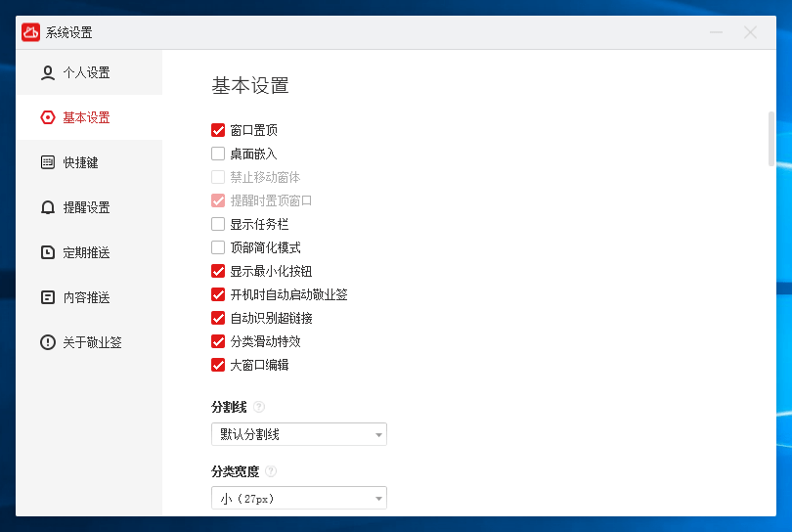Click the 分类宽度 section label
This screenshot has height=532, width=792.
(235, 471)
